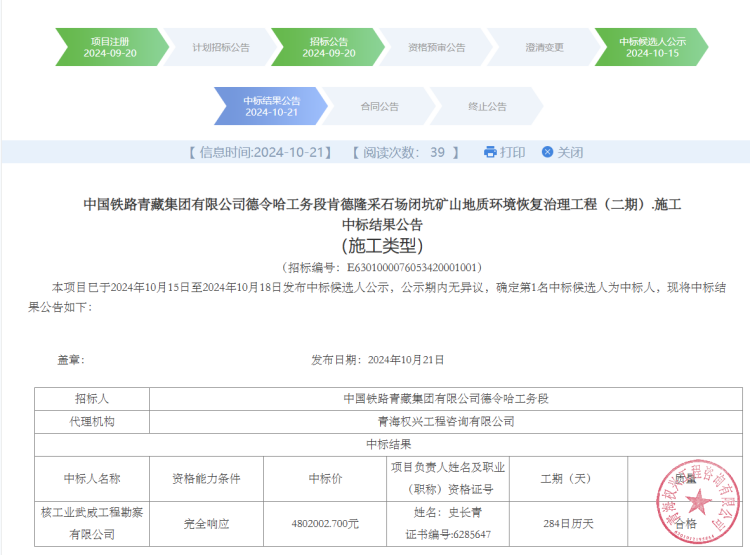Click the 核工业武威工程勘察有限公司 cell
Viewport: 750px width, 555px height.
click(x=92, y=523)
